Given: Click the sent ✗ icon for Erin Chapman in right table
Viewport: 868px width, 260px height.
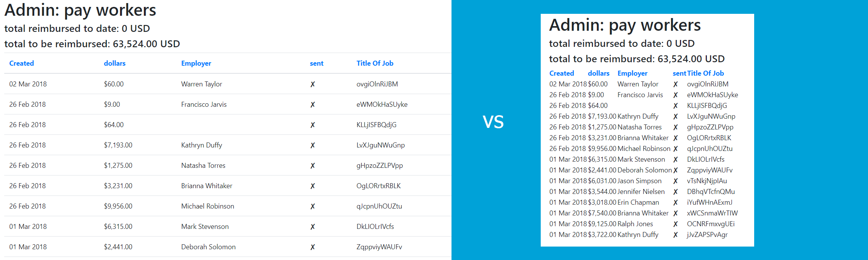Looking at the screenshot, I should [676, 202].
